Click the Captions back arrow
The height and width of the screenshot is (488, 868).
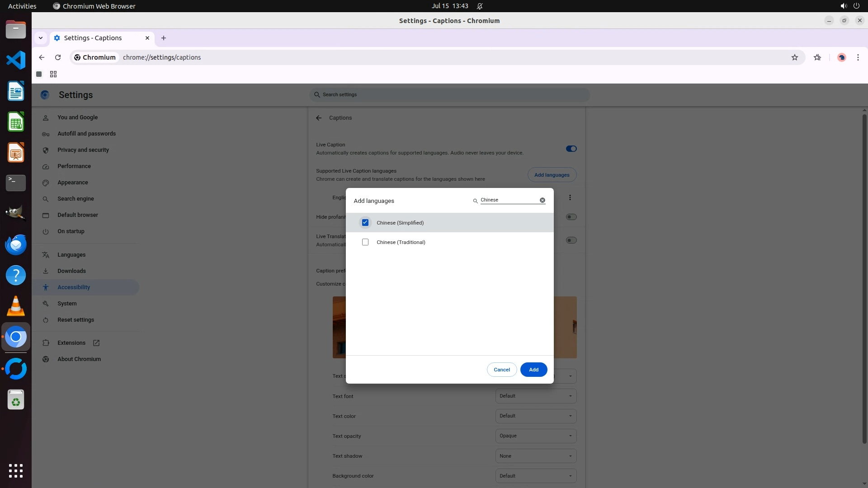coord(319,118)
